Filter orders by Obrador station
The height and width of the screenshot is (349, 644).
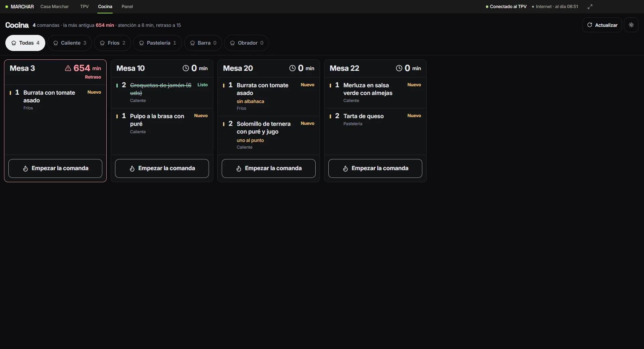[x=246, y=43]
